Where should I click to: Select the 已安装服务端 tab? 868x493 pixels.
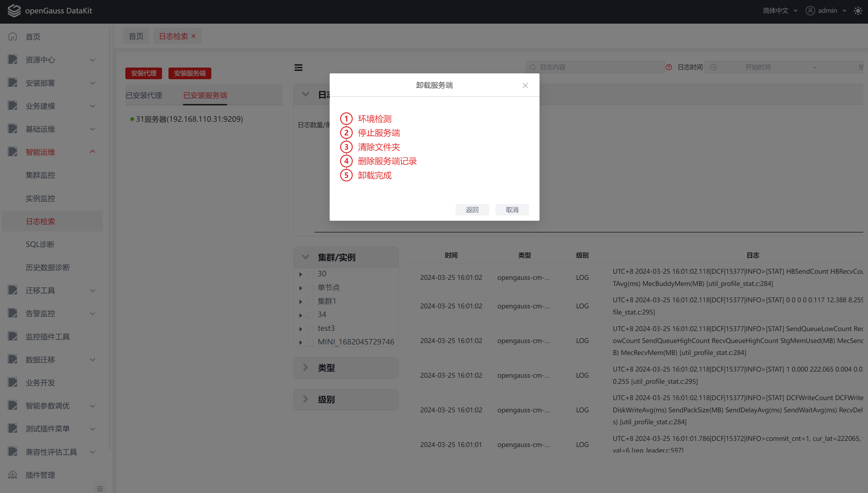click(205, 95)
